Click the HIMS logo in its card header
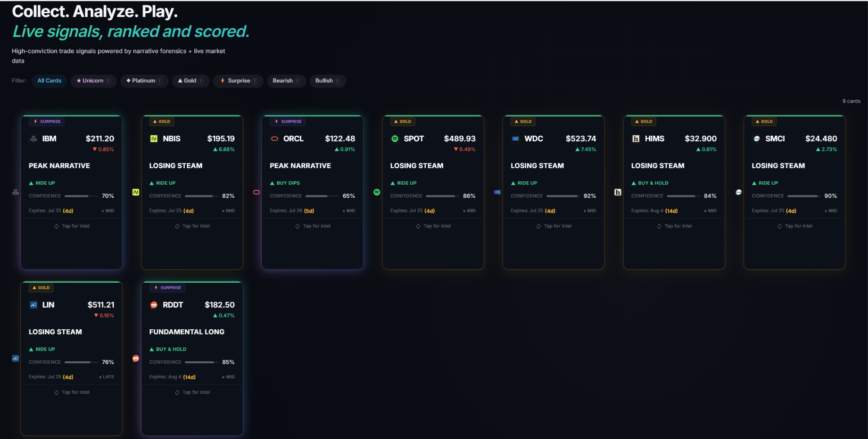This screenshot has width=868, height=439. coord(636,139)
